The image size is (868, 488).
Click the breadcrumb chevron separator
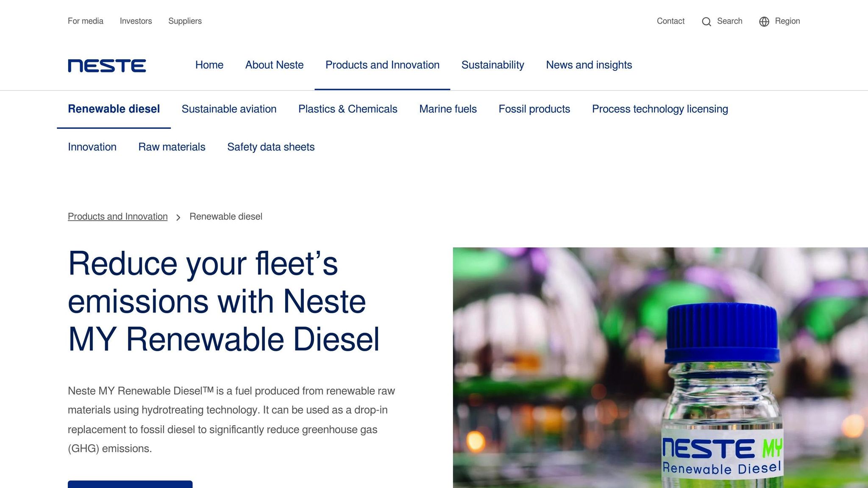click(178, 217)
